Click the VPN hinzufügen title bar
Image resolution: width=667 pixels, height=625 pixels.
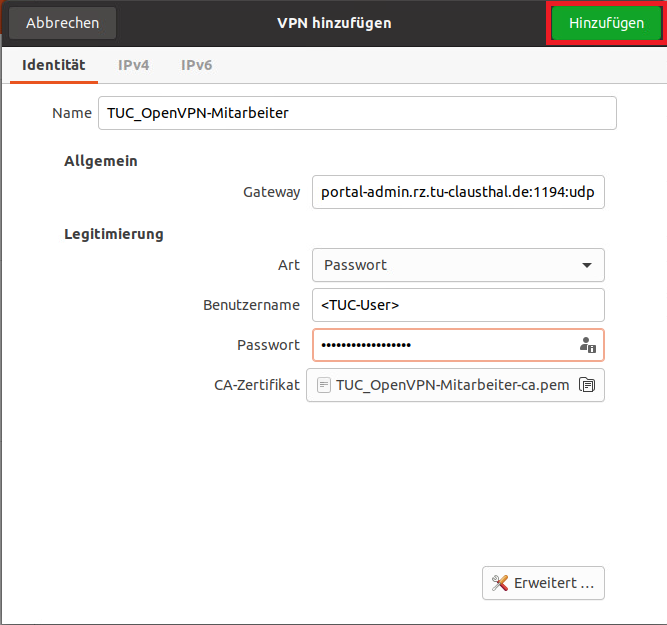pyautogui.click(x=334, y=23)
